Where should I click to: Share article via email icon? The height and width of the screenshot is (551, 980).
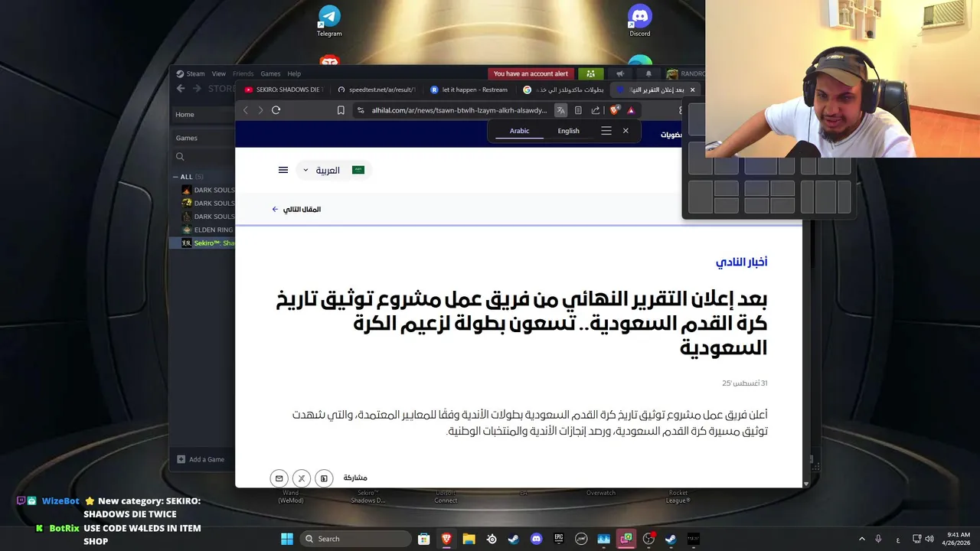point(279,478)
